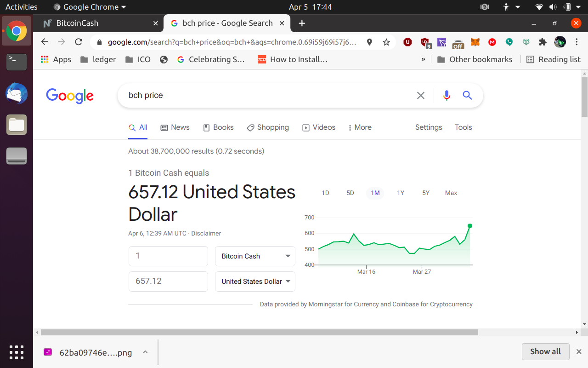Open Other bookmarks folder

(475, 59)
